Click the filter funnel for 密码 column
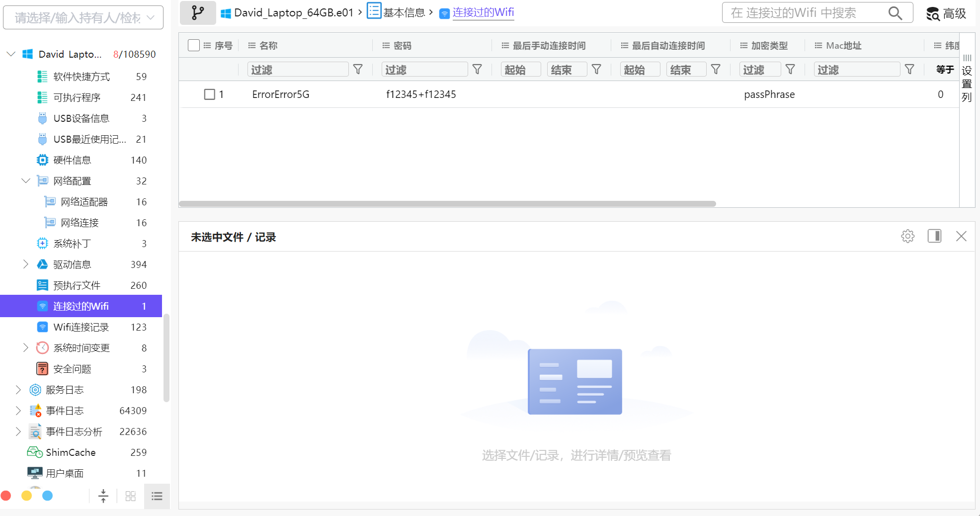Screen dimensions: 980x516 tap(477, 70)
